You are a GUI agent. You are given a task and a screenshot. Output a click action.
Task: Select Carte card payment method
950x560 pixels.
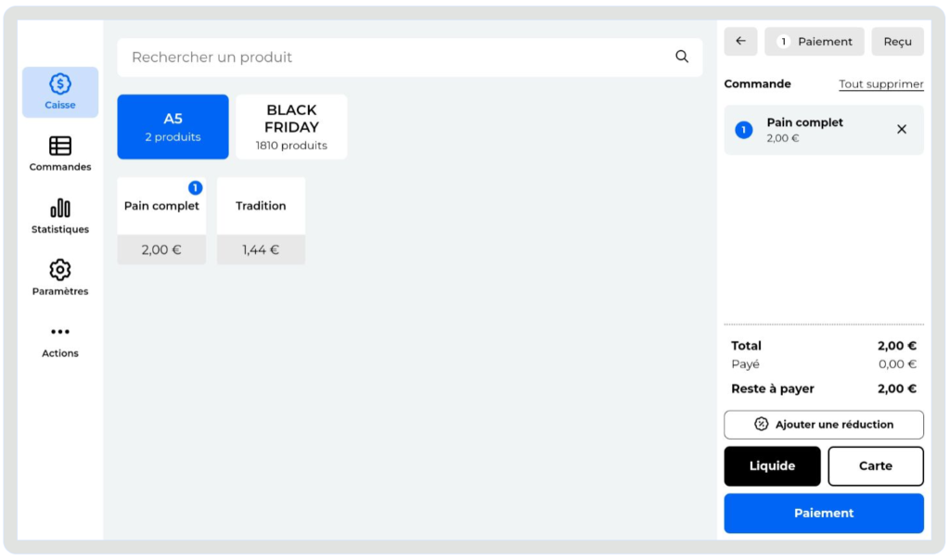[x=875, y=466]
